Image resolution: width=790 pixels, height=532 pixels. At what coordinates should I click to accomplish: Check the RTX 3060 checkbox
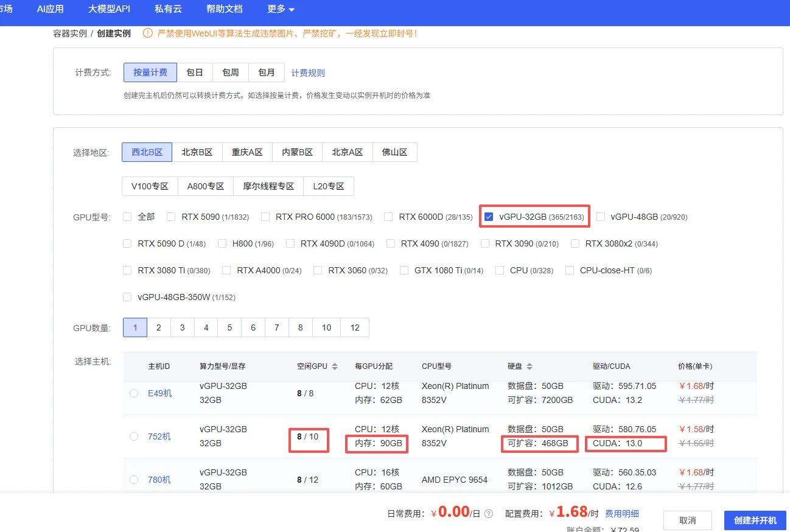pos(318,270)
